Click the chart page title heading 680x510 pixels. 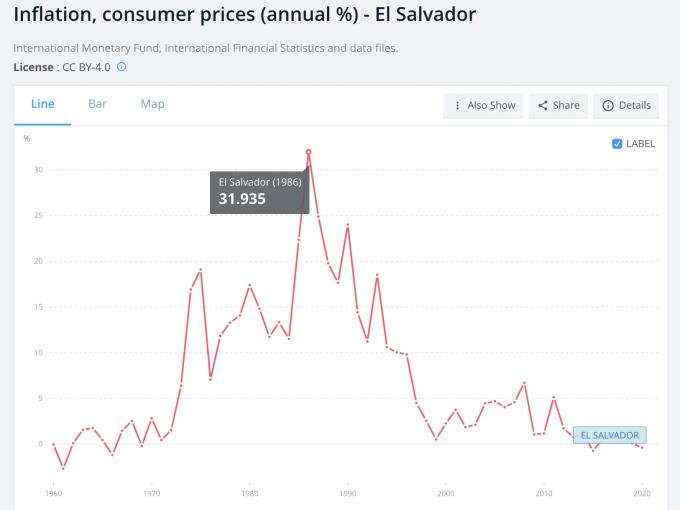click(245, 15)
